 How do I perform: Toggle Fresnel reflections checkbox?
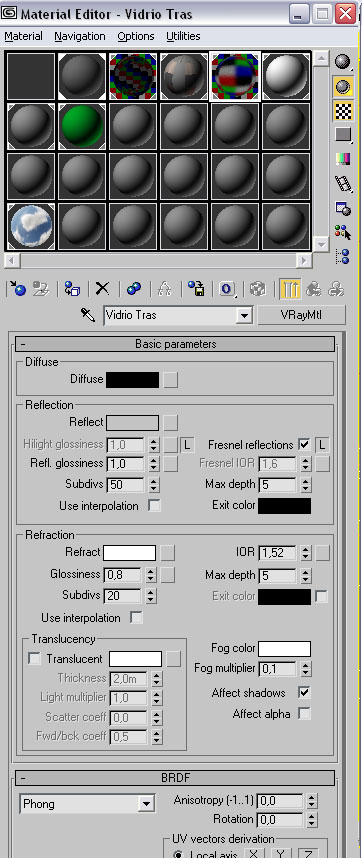pyautogui.click(x=304, y=445)
